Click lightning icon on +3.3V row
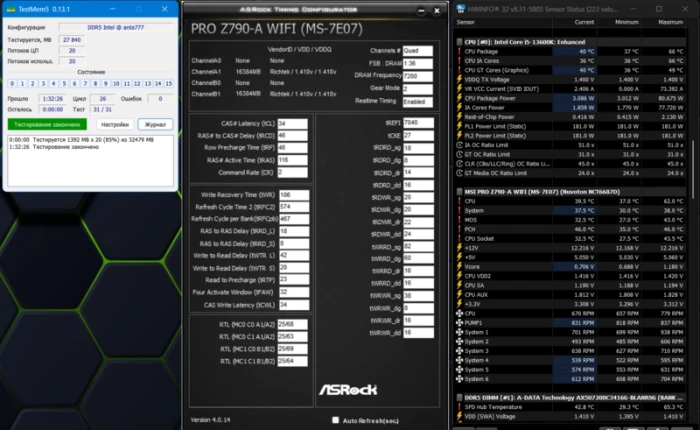The image size is (700, 430). point(459,304)
